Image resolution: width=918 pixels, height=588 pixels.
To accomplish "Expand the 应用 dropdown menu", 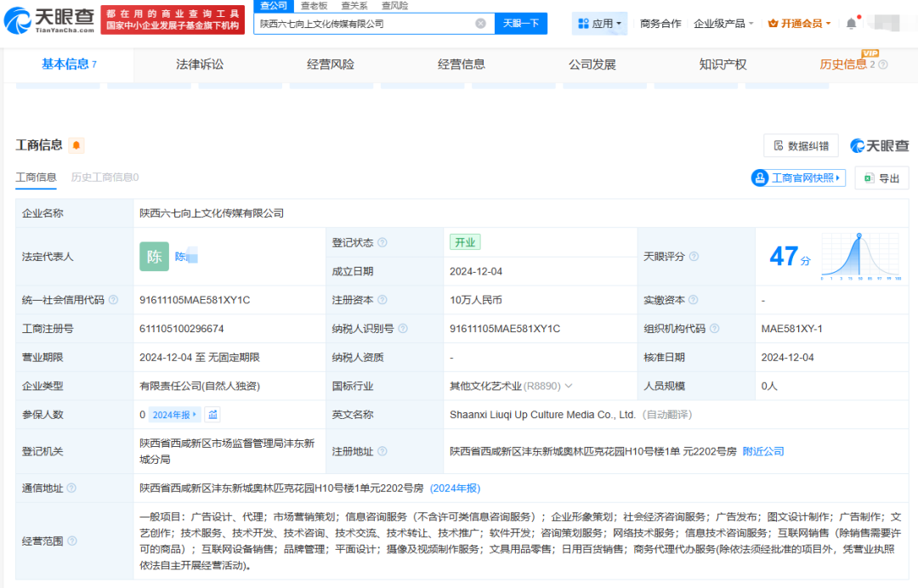I will point(601,24).
